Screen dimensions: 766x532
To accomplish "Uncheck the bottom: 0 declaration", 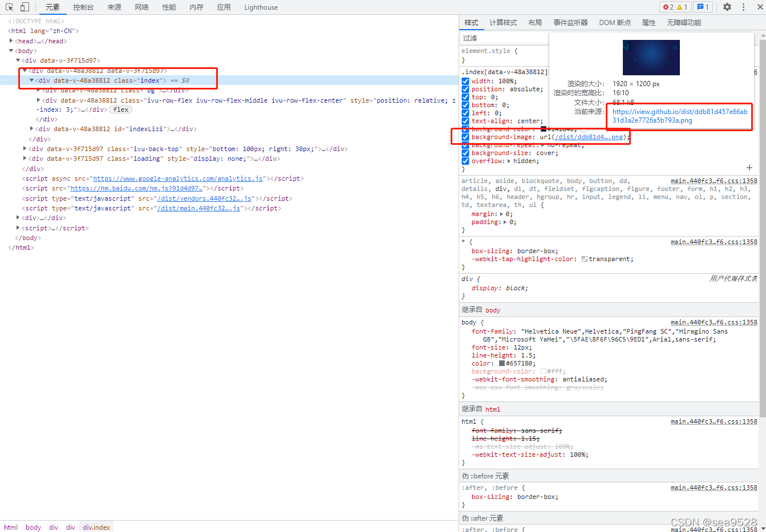I will click(x=465, y=105).
